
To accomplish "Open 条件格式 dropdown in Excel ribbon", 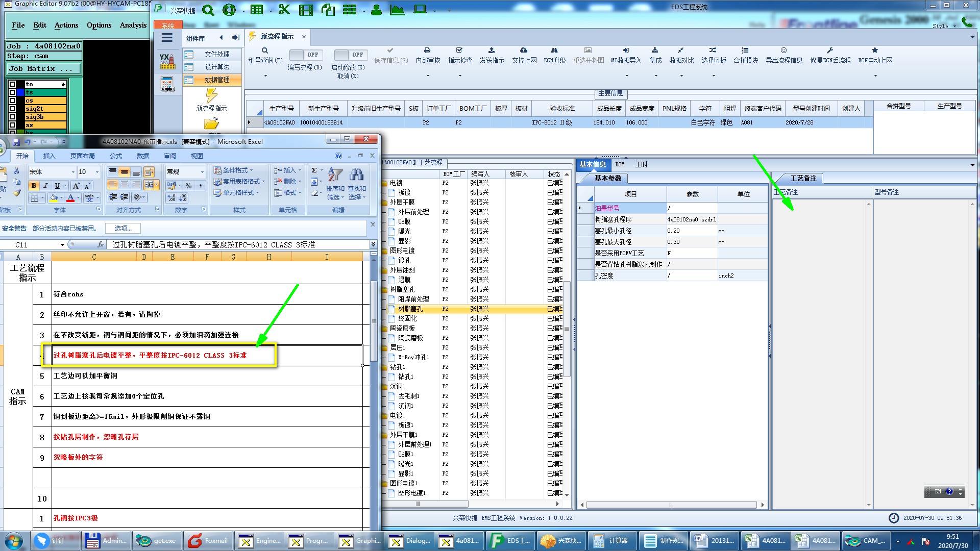I will 234,170.
